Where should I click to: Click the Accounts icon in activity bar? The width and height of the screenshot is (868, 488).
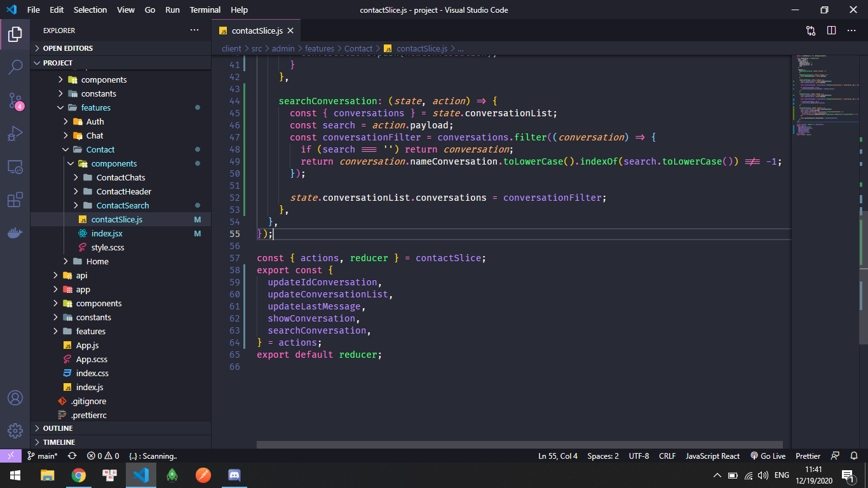tap(15, 398)
